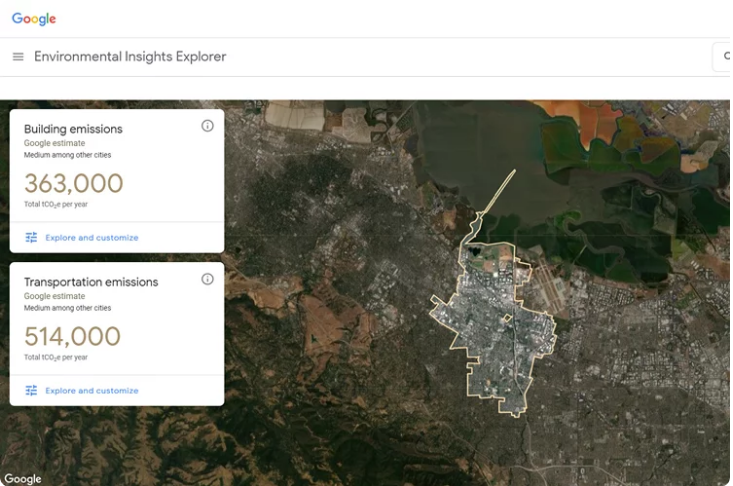Click sliders icon under Building emissions
Viewport: 733px width, 486px height.
point(31,237)
